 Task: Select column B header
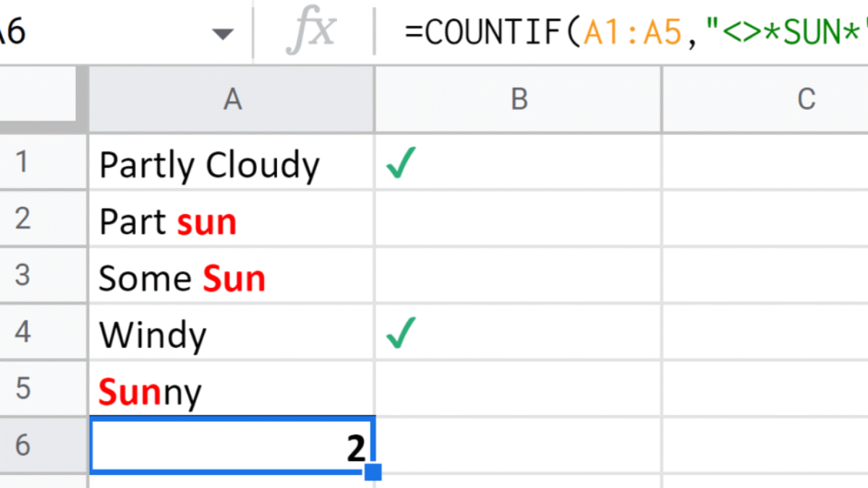tap(518, 100)
